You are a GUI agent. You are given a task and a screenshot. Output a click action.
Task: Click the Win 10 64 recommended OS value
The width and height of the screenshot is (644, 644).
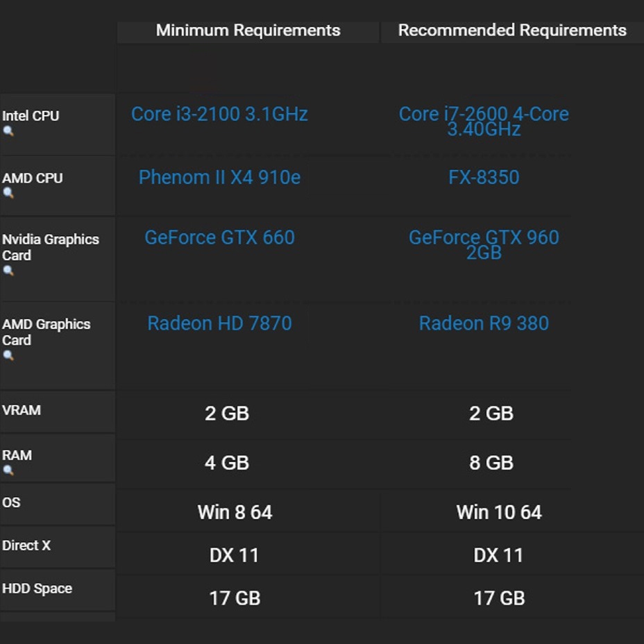(499, 513)
